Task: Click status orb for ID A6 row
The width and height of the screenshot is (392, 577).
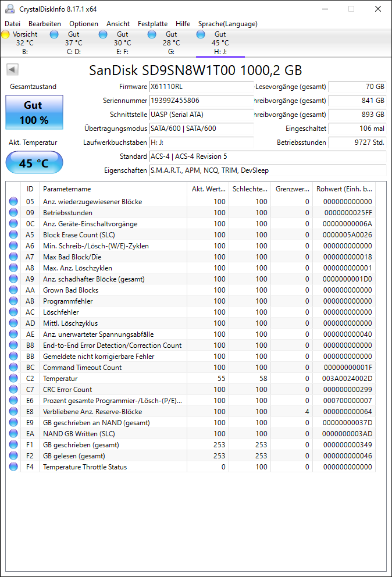Action: (13, 245)
